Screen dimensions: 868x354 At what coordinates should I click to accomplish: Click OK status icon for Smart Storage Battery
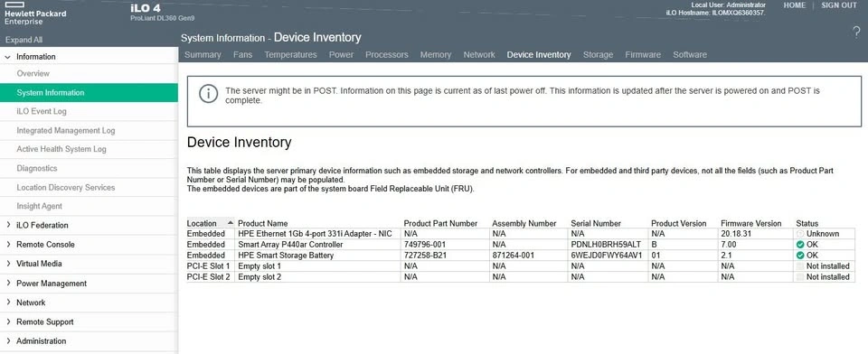[800, 256]
